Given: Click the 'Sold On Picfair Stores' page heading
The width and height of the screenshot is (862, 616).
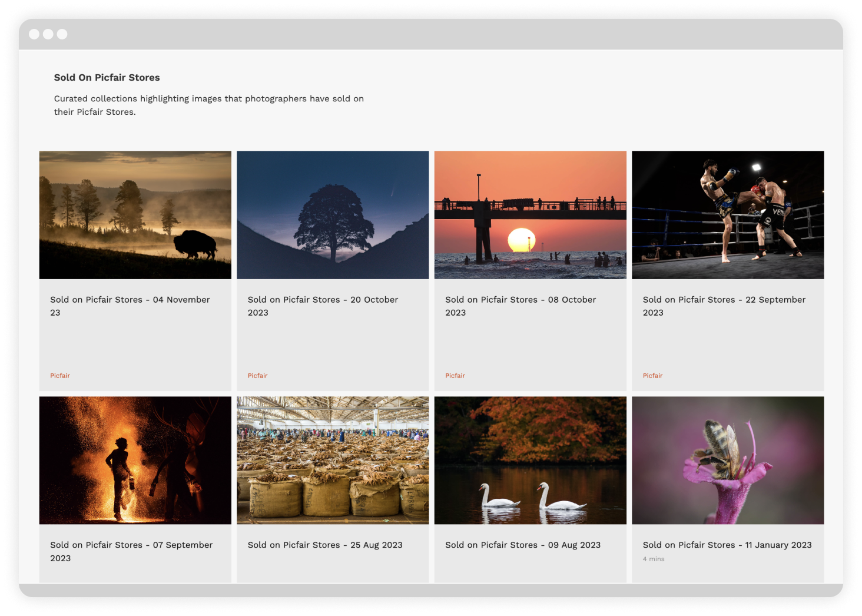Looking at the screenshot, I should click(x=107, y=78).
